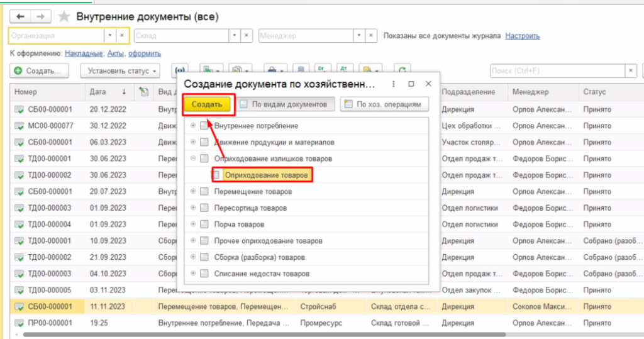Click the Dt/Kt postings icon
The height and width of the screenshot is (339, 644).
coord(323,70)
